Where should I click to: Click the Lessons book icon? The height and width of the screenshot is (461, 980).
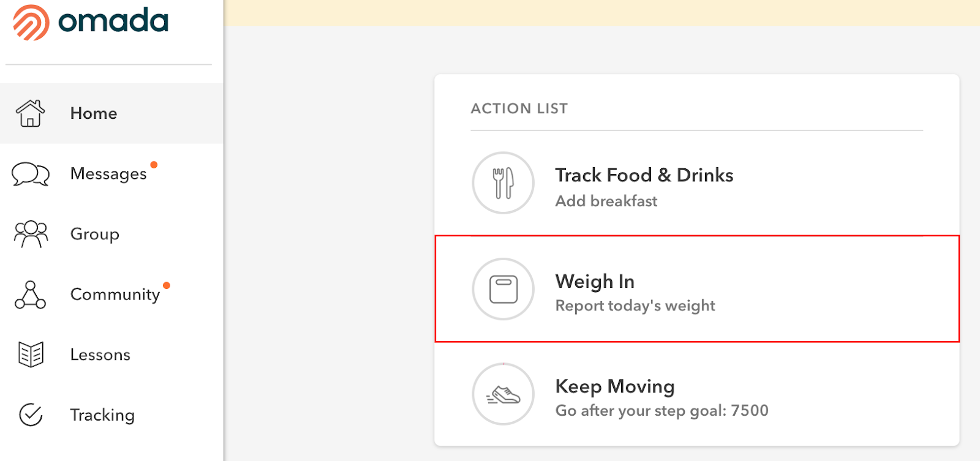point(31,354)
